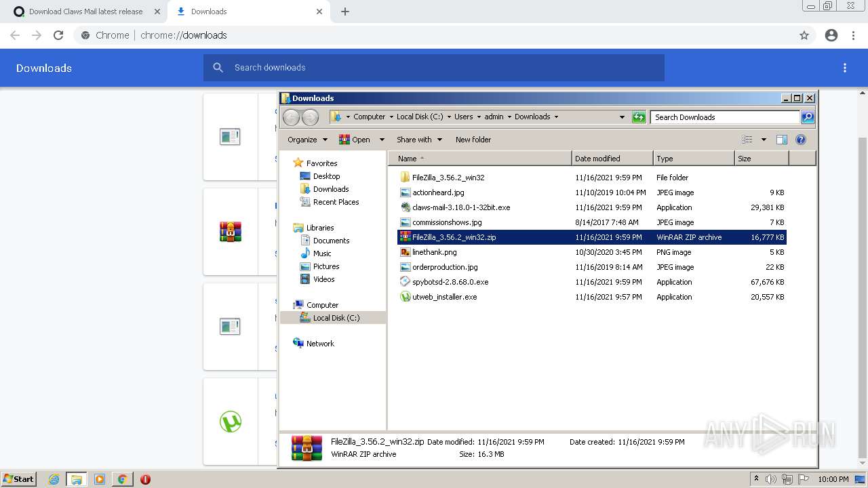This screenshot has height=488, width=868.
Task: Select FileZilla_3.56.2_win32 folder icon
Action: 405,178
